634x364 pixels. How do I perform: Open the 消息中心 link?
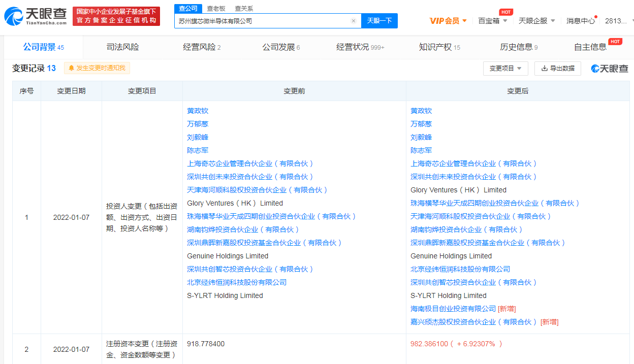(x=581, y=21)
